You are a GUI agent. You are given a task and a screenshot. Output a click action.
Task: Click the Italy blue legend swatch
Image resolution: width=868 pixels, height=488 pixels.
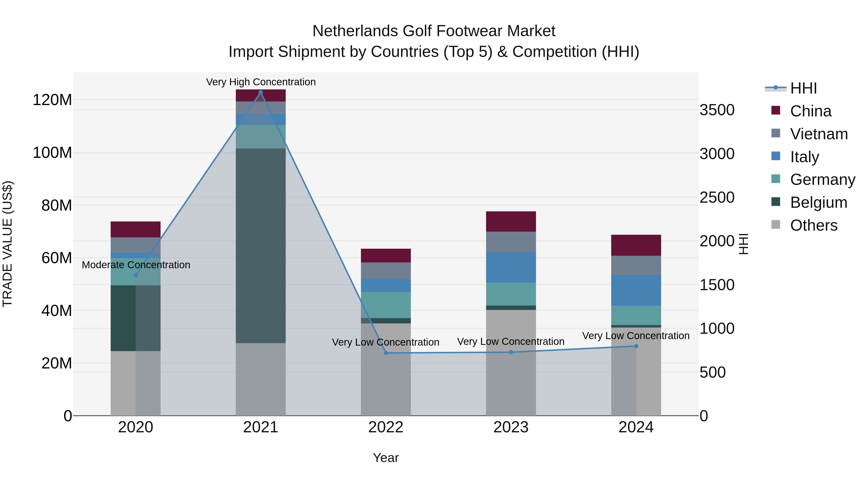pyautogui.click(x=776, y=156)
